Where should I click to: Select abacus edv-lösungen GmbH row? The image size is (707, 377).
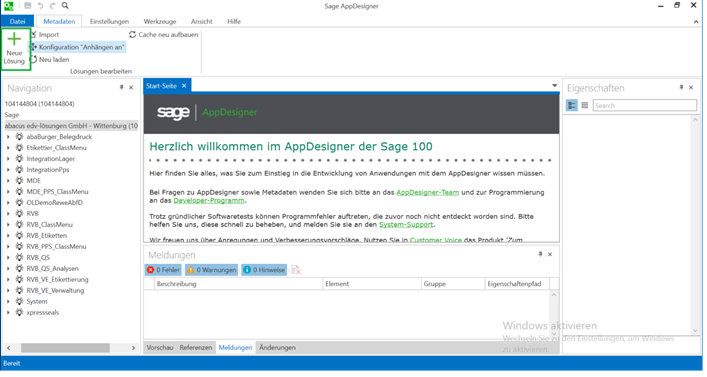[x=71, y=126]
